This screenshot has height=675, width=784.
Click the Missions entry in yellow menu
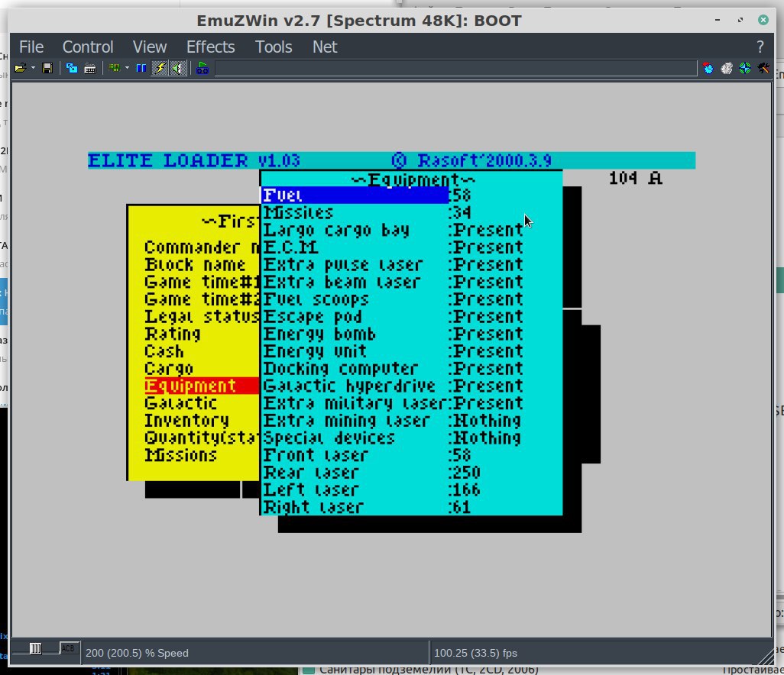point(180,455)
